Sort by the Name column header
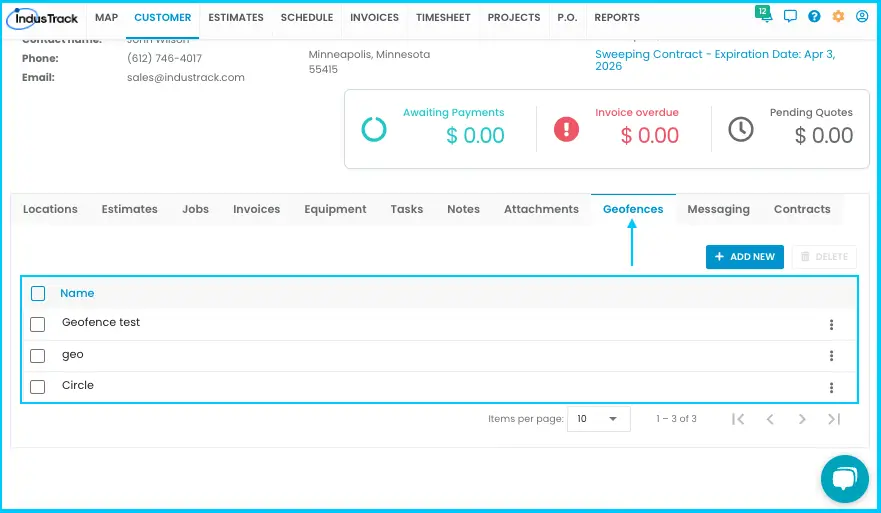 77,293
